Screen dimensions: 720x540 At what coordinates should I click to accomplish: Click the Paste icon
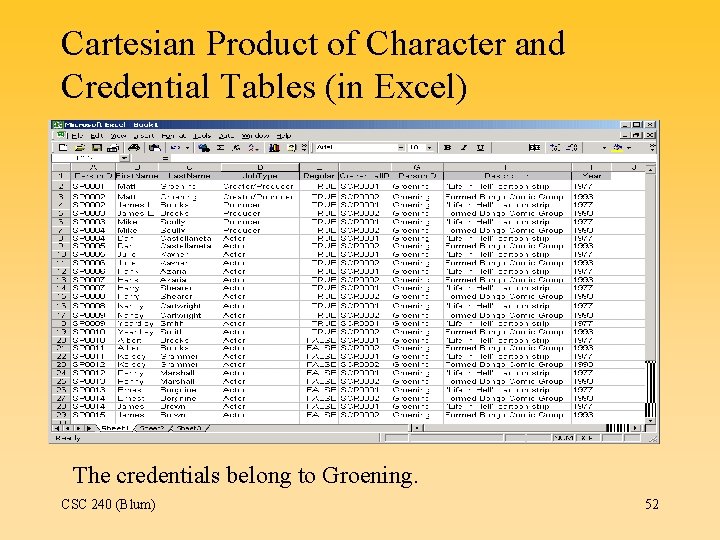(x=155, y=148)
